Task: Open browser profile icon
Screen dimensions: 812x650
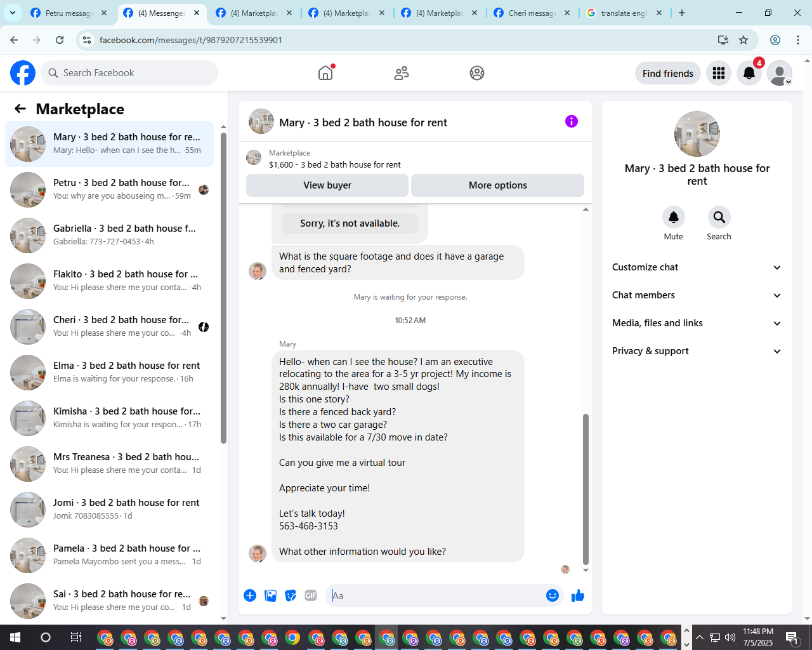Action: point(775,40)
